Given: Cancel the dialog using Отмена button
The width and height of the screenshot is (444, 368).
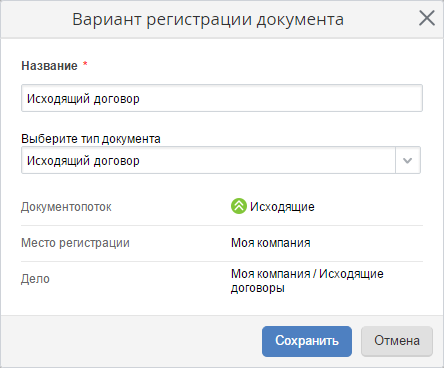Looking at the screenshot, I should coord(397,341).
